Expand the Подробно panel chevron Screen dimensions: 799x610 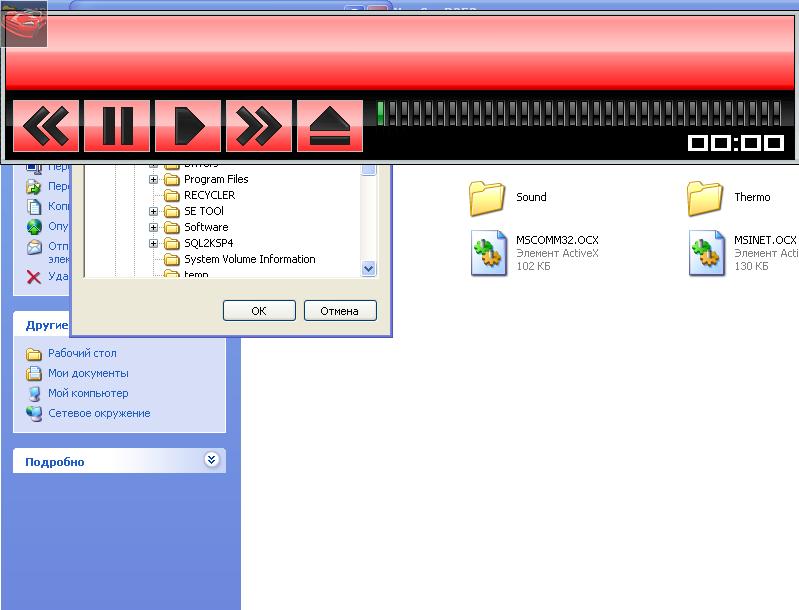point(211,460)
